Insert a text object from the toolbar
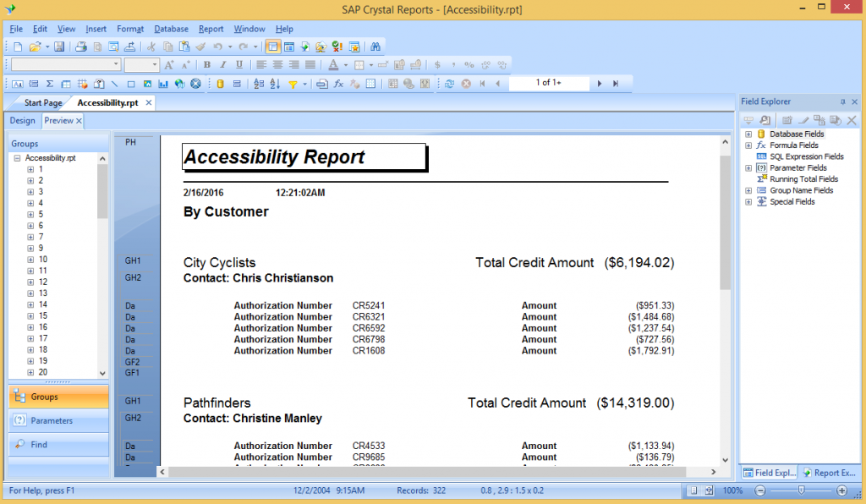Viewport: 866px width, 504px height. tap(18, 84)
